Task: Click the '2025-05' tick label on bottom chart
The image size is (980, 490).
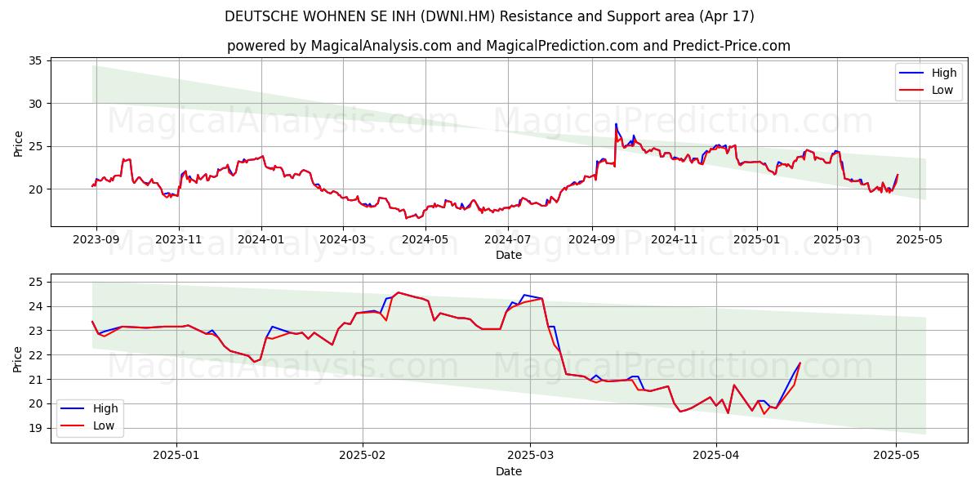Action: point(897,456)
